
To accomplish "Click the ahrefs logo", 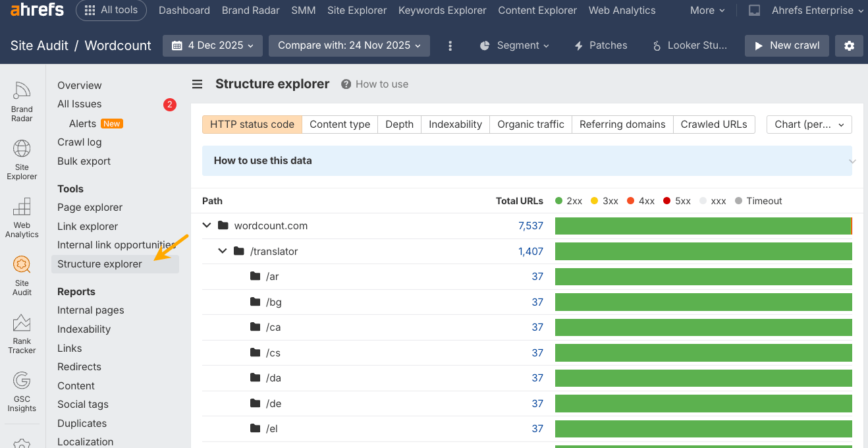I will coord(38,10).
